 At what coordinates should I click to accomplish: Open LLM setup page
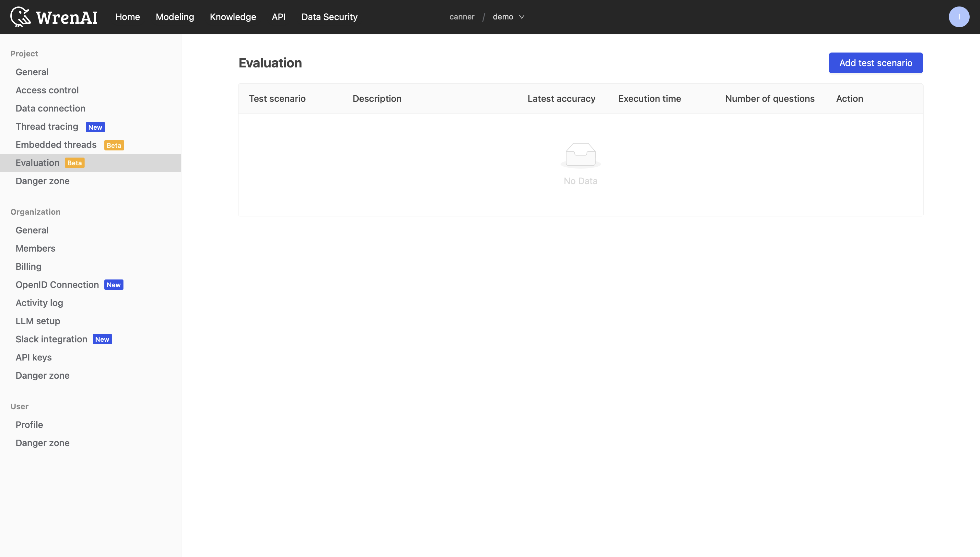tap(38, 321)
